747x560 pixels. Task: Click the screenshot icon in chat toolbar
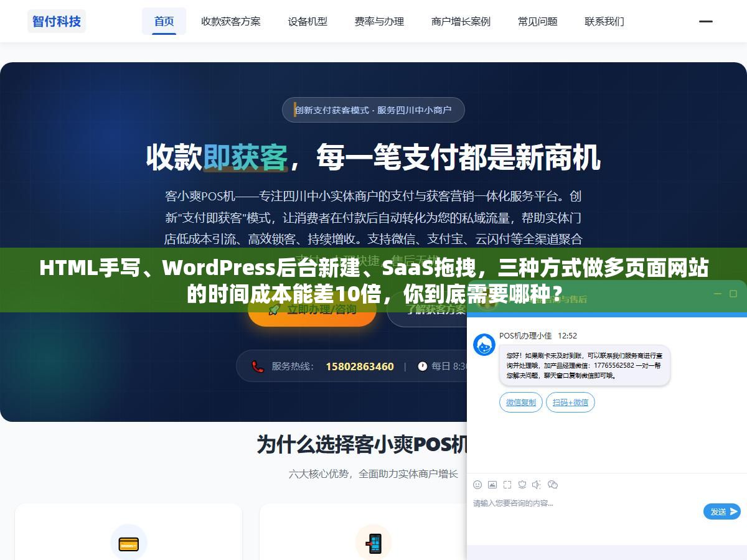click(x=507, y=484)
